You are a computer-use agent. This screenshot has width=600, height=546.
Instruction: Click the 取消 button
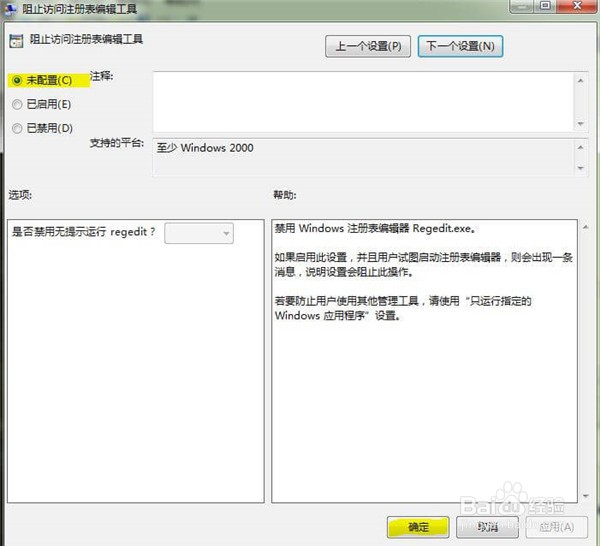point(487,527)
